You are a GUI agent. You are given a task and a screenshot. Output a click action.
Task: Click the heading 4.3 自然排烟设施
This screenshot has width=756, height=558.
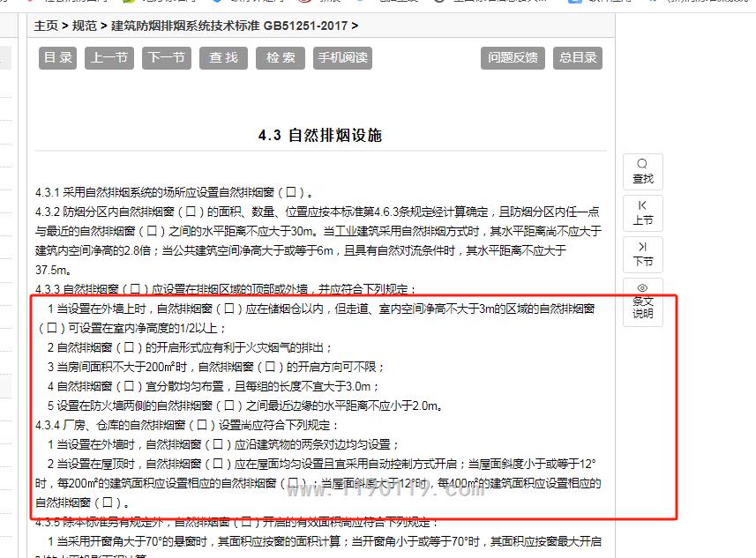click(x=319, y=135)
